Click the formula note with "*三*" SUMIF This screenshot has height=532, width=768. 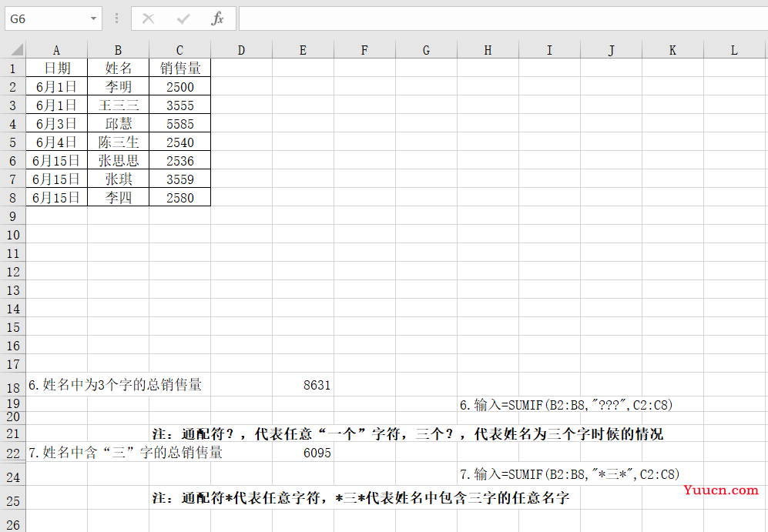coord(569,474)
